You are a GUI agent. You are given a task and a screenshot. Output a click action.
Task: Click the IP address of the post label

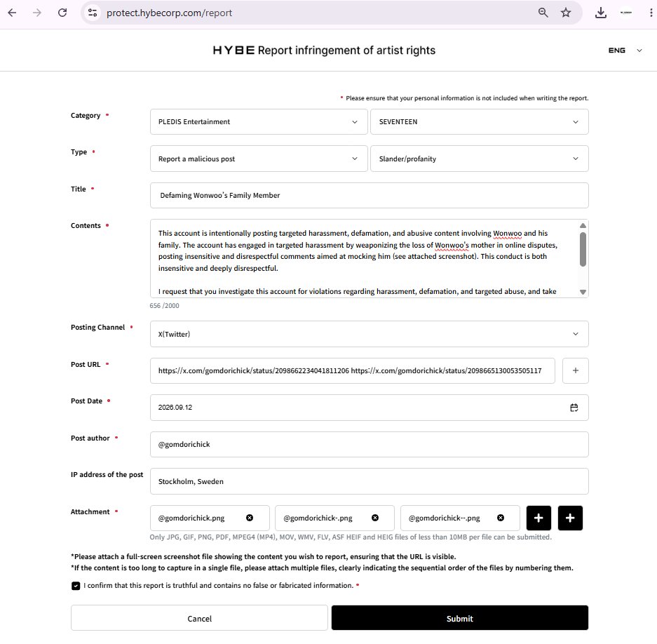(107, 474)
